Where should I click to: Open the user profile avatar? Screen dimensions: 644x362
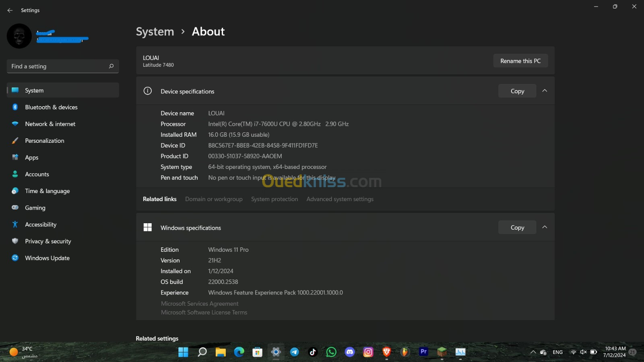19,36
